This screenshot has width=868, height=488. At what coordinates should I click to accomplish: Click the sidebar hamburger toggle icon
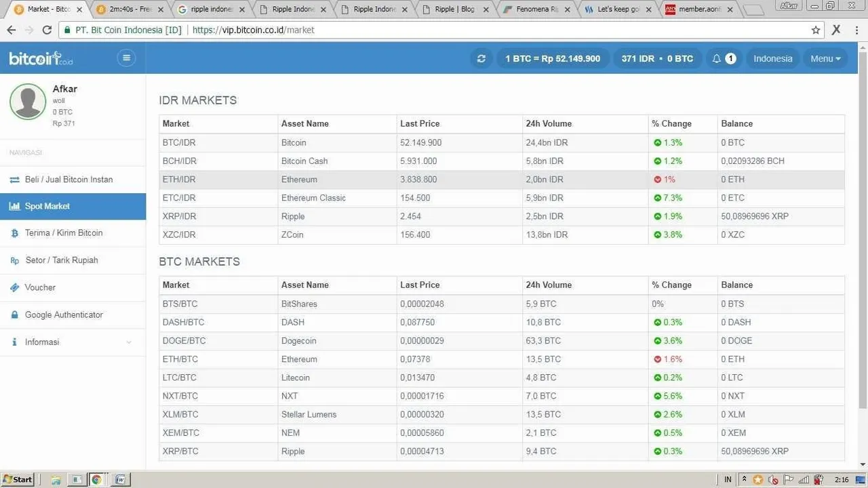coord(126,58)
